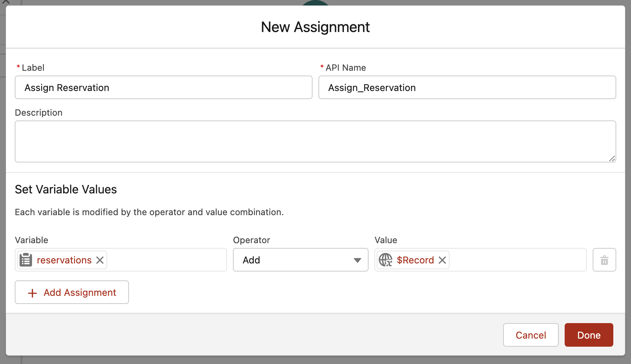This screenshot has height=364, width=631.
Task: Click the Operator dropdown arrow
Action: [x=357, y=260]
